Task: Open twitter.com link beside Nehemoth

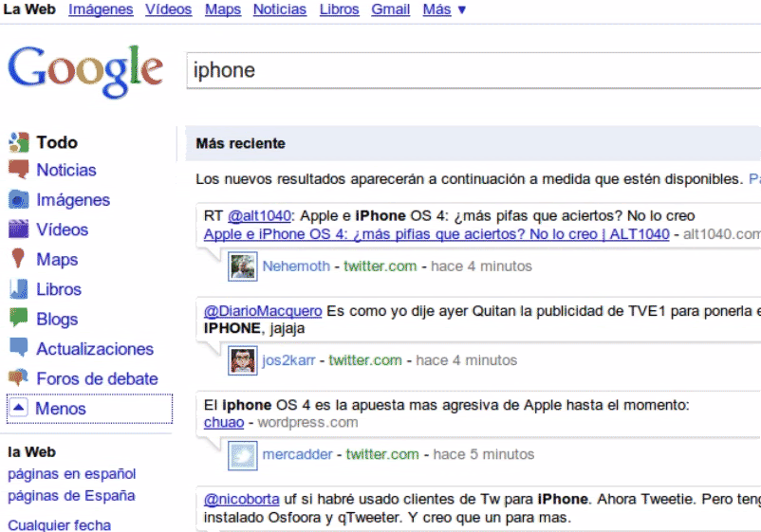Action: pyautogui.click(x=380, y=266)
